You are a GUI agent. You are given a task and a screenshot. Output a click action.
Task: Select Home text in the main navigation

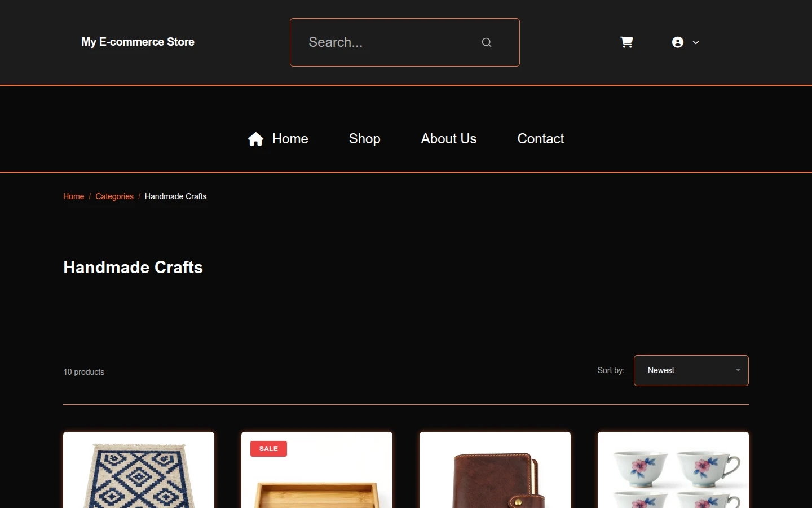click(x=290, y=139)
